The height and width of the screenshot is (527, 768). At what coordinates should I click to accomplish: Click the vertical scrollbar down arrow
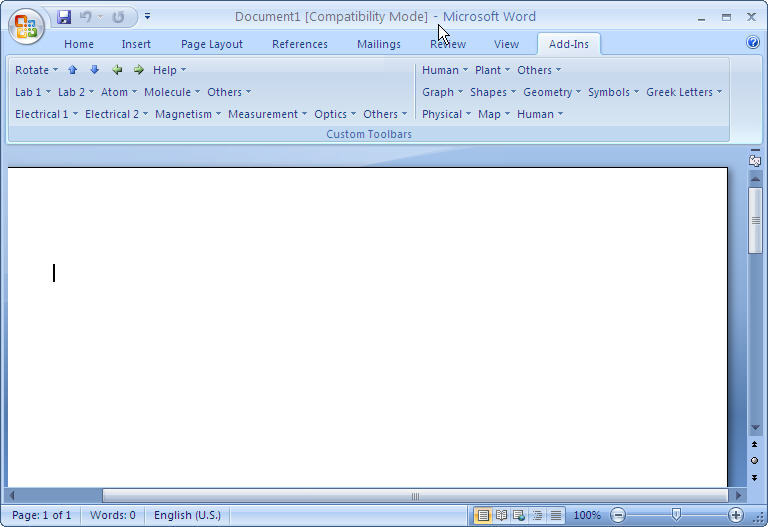[755, 428]
